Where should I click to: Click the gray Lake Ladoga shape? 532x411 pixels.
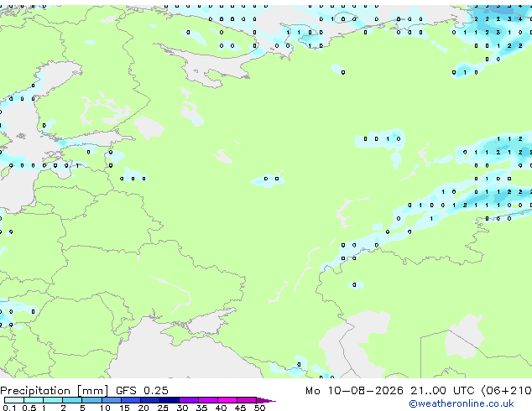click(148, 127)
